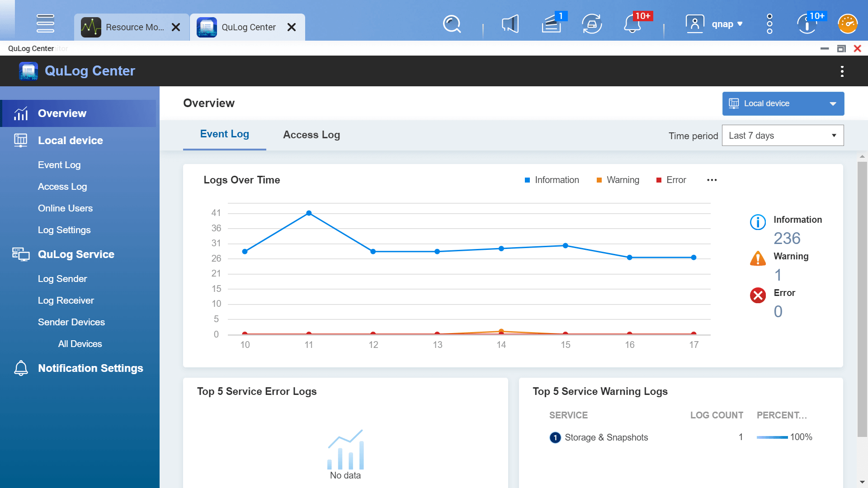Image resolution: width=868 pixels, height=488 pixels.
Task: Open the main hamburger menu
Action: [45, 23]
